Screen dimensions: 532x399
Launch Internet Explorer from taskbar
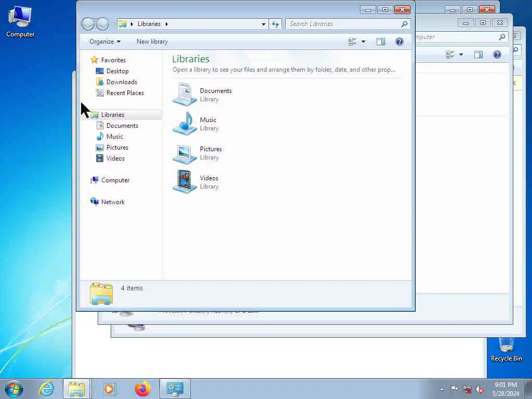point(46,389)
